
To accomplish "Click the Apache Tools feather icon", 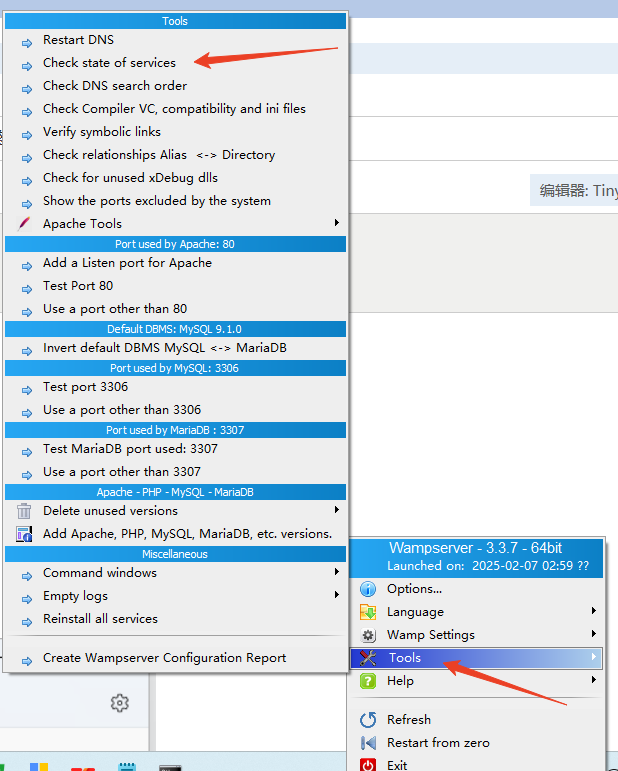I will tap(24, 224).
